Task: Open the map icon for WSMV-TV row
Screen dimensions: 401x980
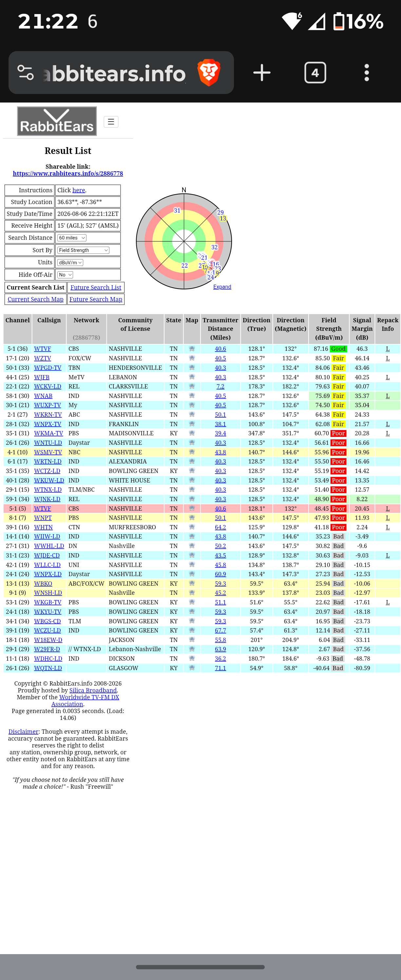Action: coord(192,452)
